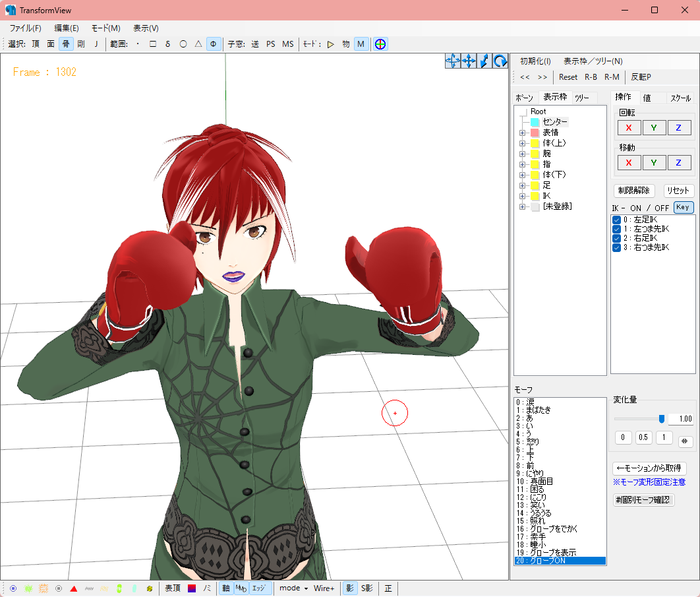Click the four-way move arrows icon

click(x=469, y=61)
